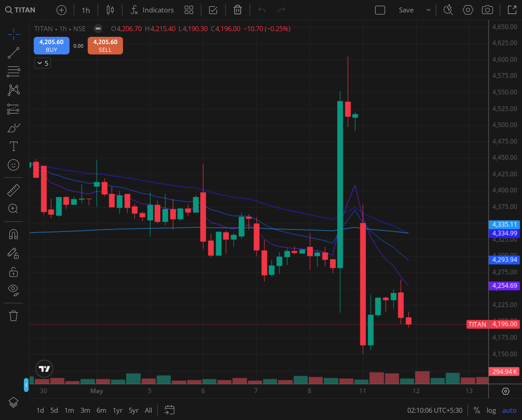This screenshot has width=522, height=420.
Task: Toggle stay-in-drawing-mode pencil lock
Action: click(13, 253)
